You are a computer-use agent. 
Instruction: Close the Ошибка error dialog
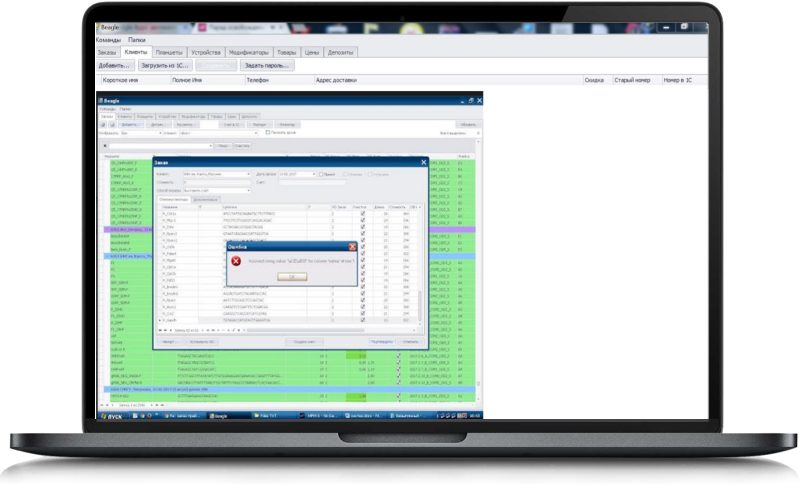click(x=352, y=245)
